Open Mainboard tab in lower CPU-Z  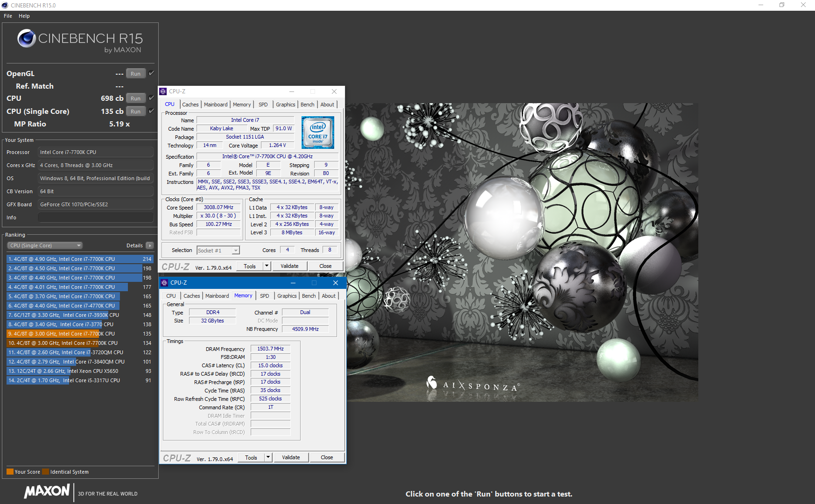pyautogui.click(x=217, y=296)
